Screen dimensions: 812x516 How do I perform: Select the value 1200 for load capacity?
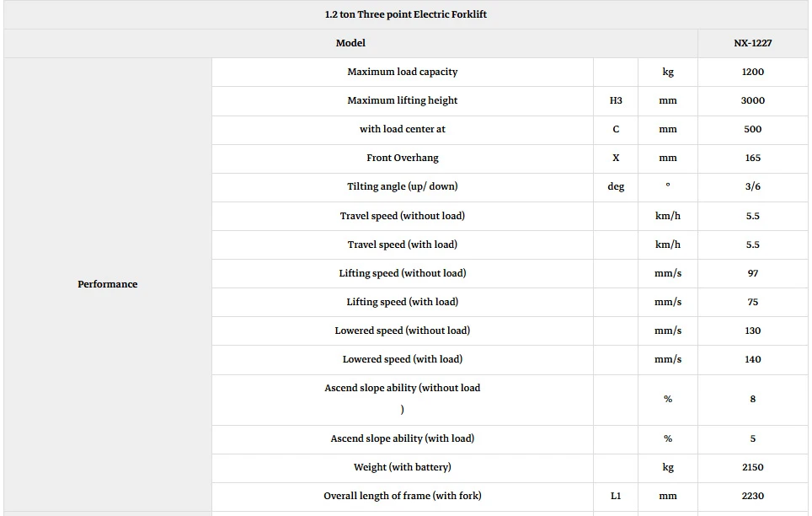point(752,72)
